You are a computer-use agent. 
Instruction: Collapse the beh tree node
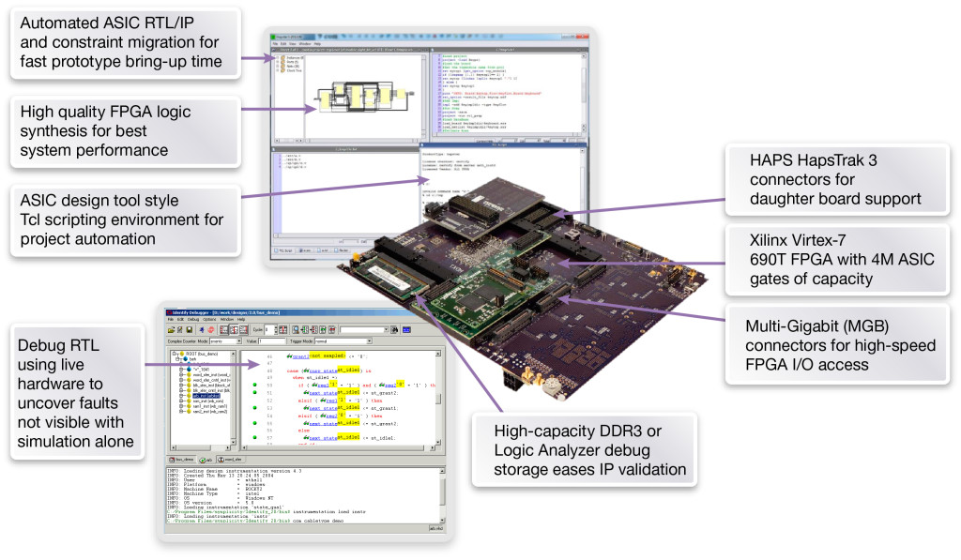(177, 359)
